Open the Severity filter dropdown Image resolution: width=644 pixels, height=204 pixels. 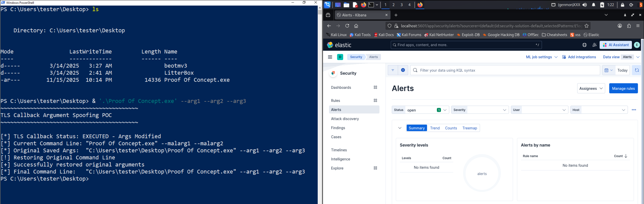[x=480, y=110]
